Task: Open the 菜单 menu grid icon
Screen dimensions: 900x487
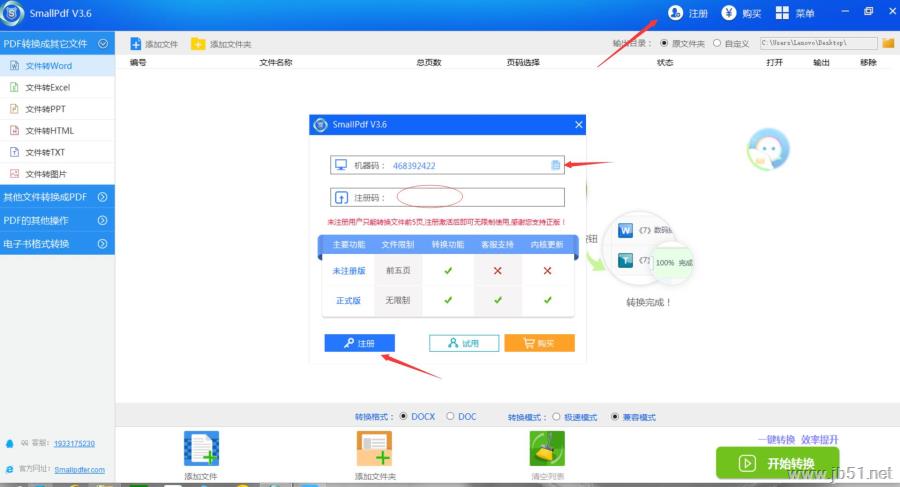Action: [782, 13]
